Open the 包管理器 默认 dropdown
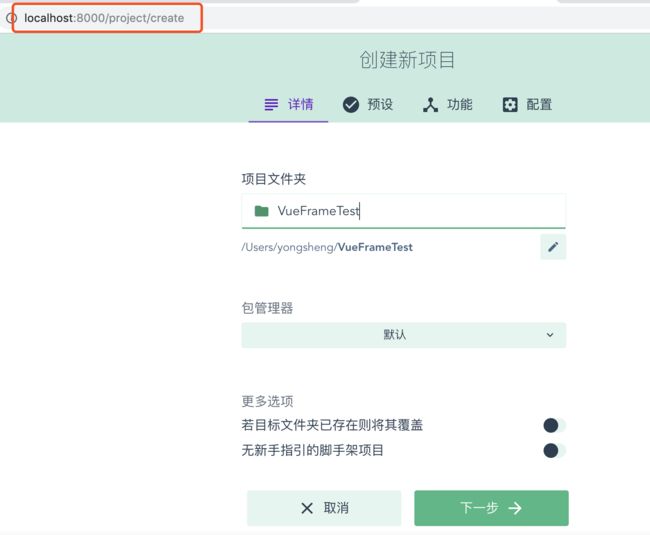650x535 pixels. tap(404, 335)
